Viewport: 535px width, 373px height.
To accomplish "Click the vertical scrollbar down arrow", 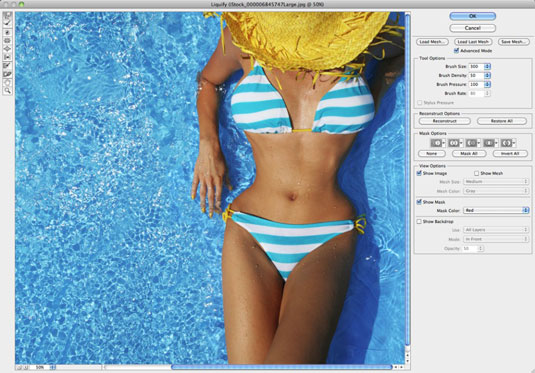I will [x=407, y=361].
